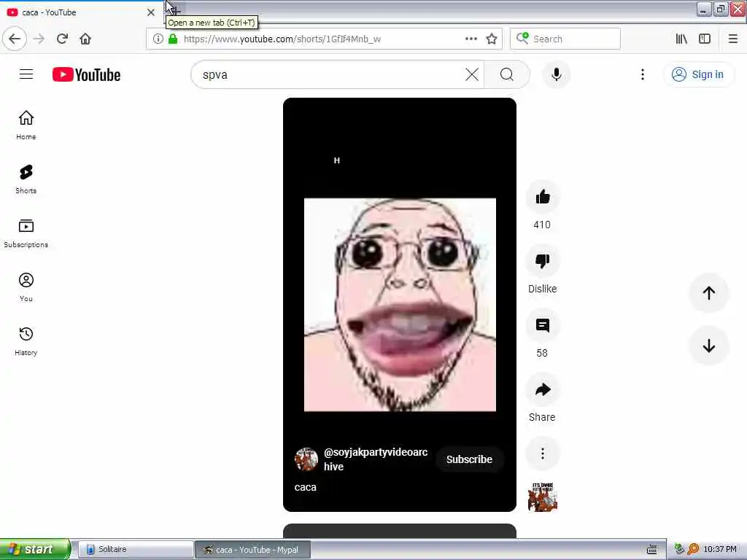Click the Sign in button
The width and height of the screenshot is (747, 560).
tap(699, 74)
